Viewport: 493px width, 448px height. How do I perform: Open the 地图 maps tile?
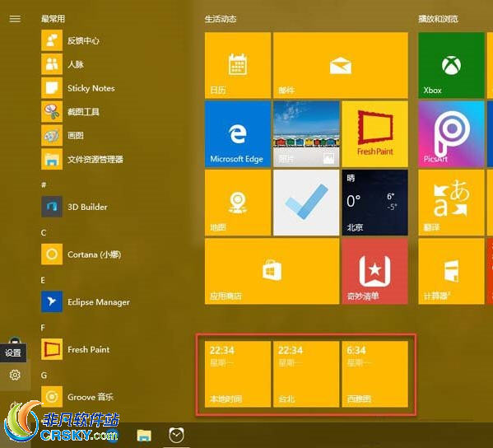pyautogui.click(x=238, y=203)
